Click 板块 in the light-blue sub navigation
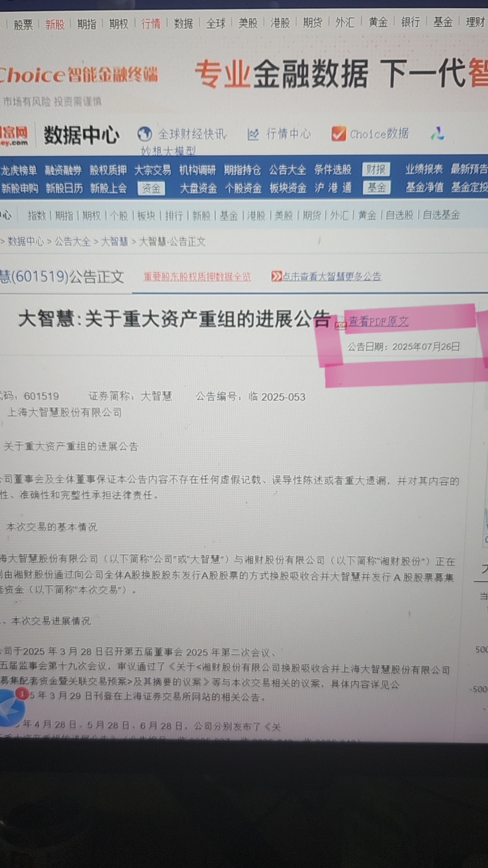Viewport: 488px width, 868px height. [x=146, y=216]
